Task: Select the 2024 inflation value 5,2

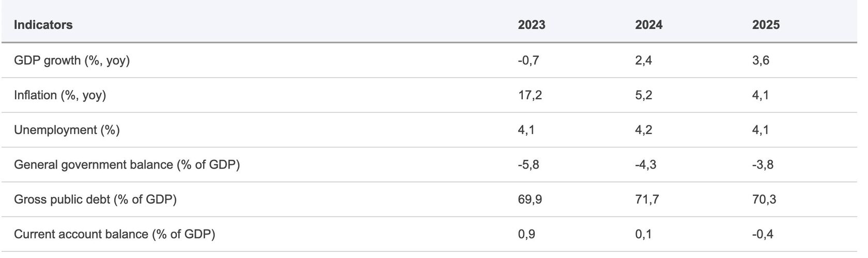Action: [643, 95]
